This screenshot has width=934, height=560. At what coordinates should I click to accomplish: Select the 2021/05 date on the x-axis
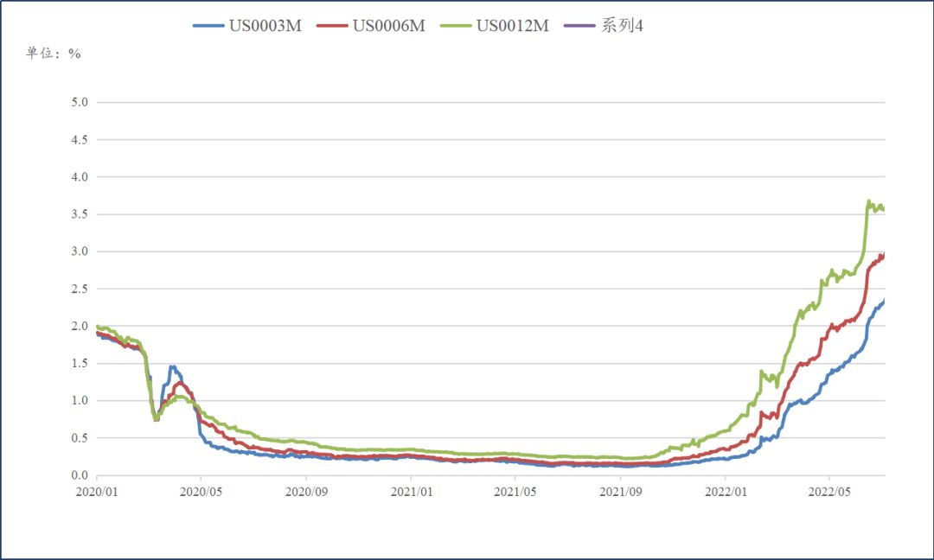[x=515, y=491]
